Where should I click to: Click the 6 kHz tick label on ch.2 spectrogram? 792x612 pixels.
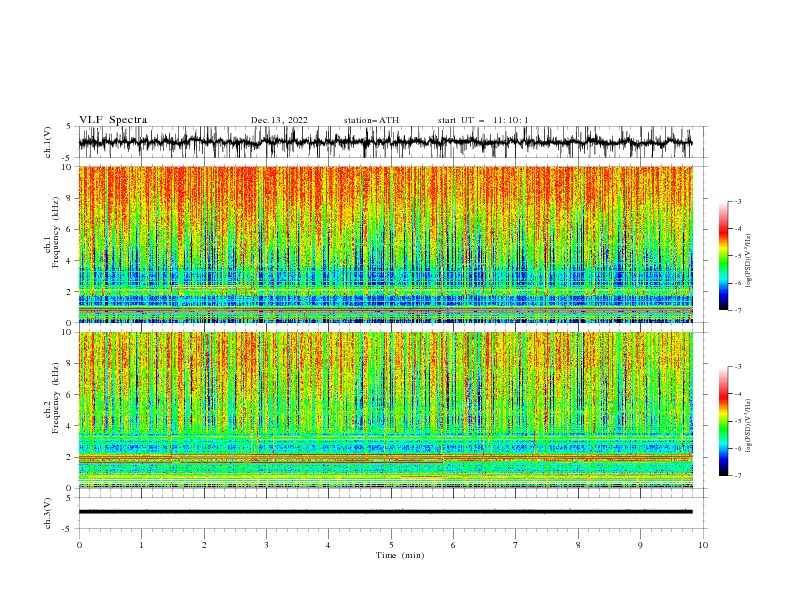[x=70, y=395]
